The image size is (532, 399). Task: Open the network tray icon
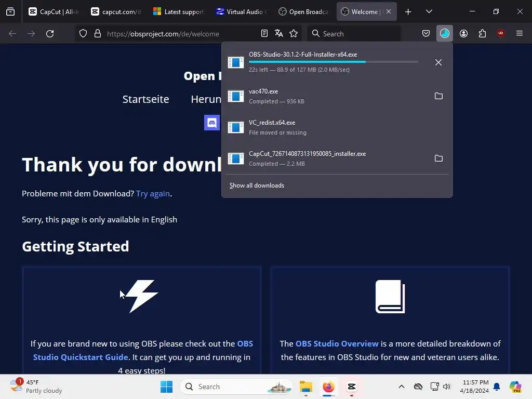click(x=434, y=387)
